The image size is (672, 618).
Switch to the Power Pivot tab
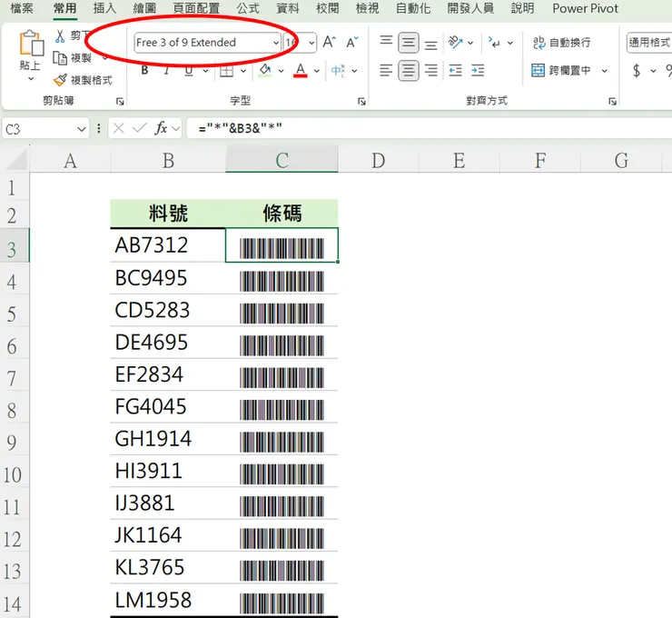click(x=585, y=8)
